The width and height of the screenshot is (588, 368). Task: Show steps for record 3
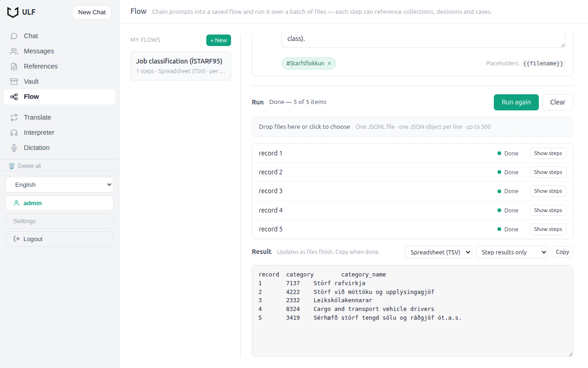[548, 191]
